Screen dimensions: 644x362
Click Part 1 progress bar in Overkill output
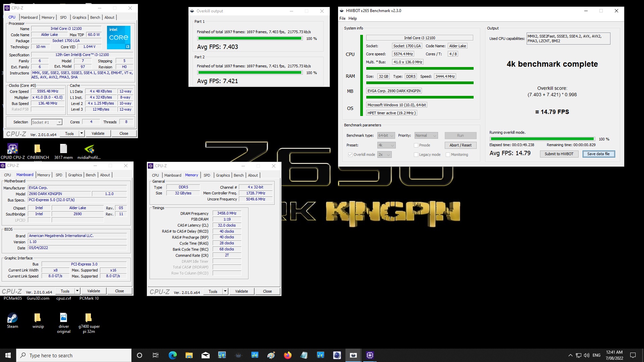250,39
